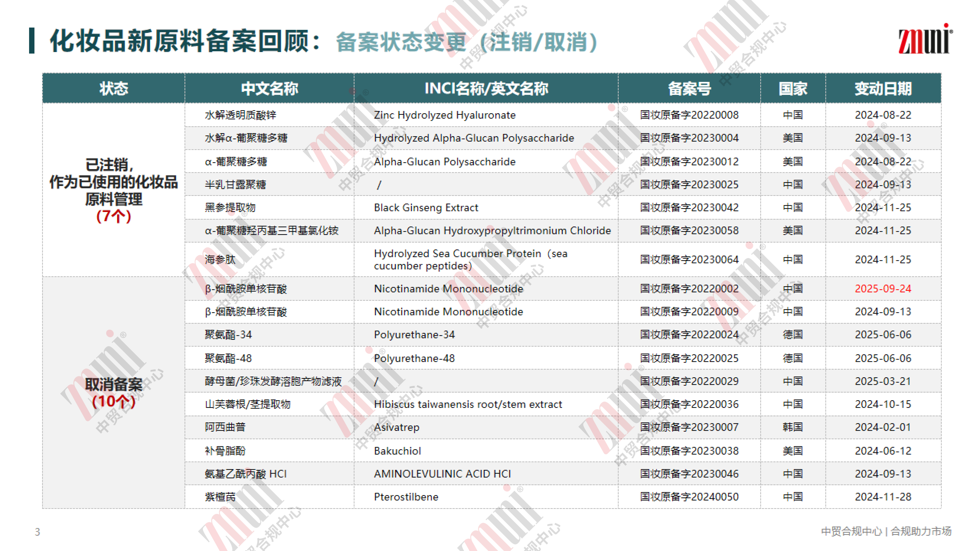
Task: Click the INCI名称/英文名称 column header
Action: [486, 89]
